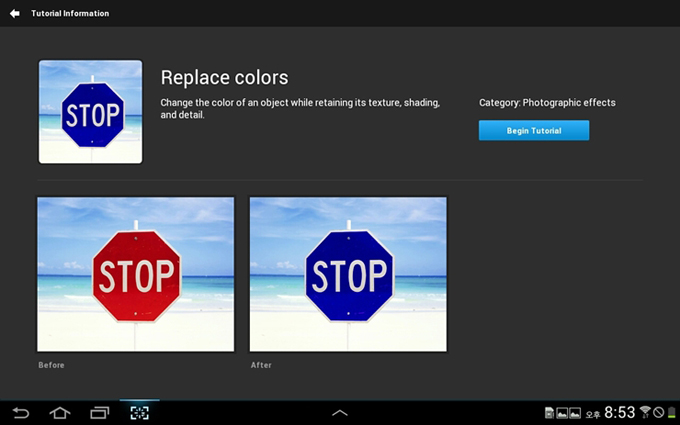Viewport: 680px width, 425px height.
Task: Tap the screenshot capture icon
Action: pyautogui.click(x=139, y=413)
